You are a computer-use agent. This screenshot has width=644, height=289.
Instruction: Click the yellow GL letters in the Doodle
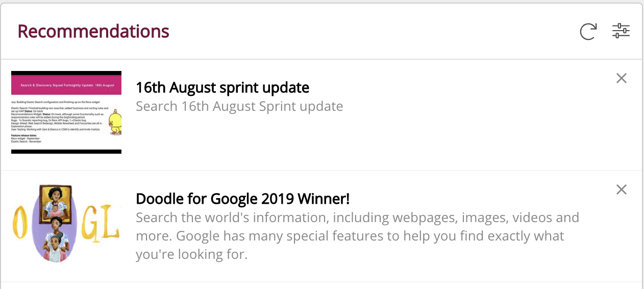pyautogui.click(x=104, y=224)
